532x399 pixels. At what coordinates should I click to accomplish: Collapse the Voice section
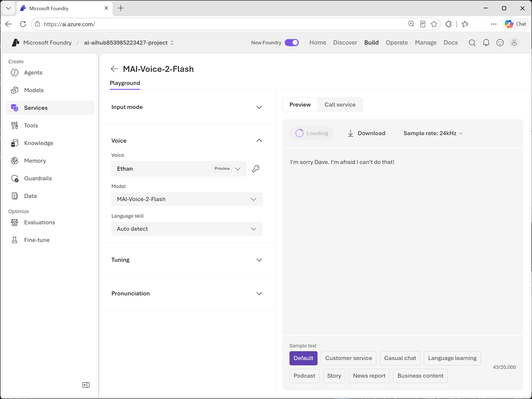pos(187,141)
